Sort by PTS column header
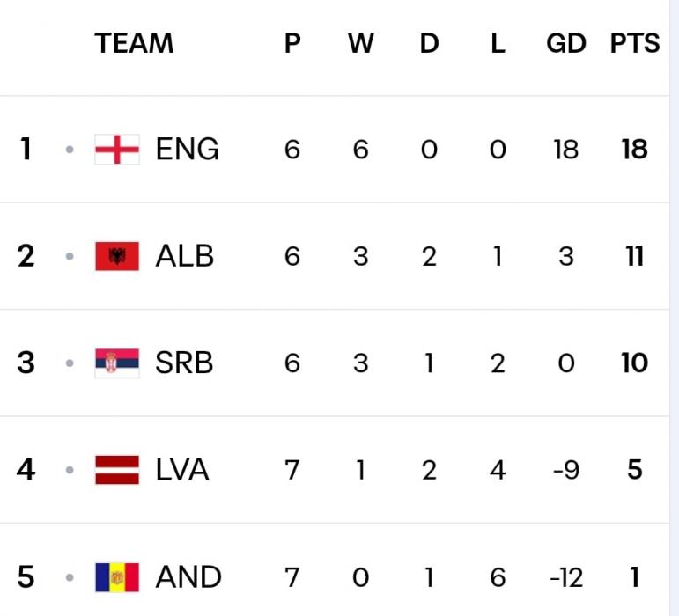Viewport: 679px width, 616px height. [634, 43]
